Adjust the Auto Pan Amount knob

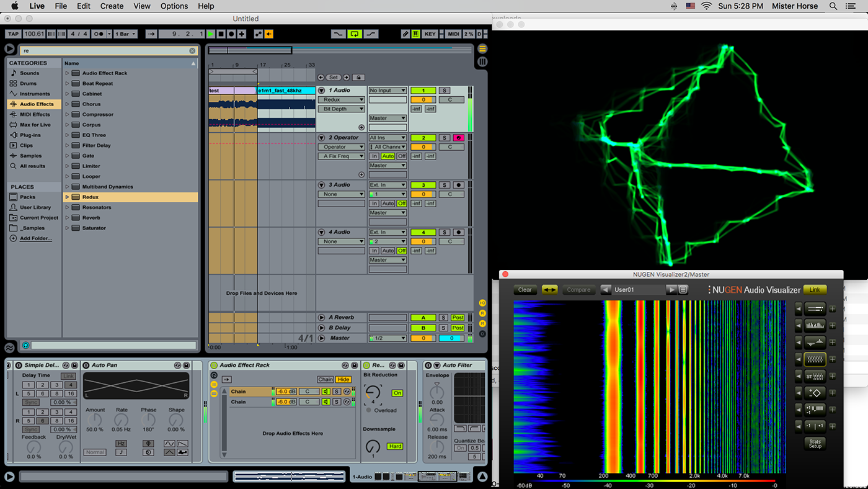point(94,420)
